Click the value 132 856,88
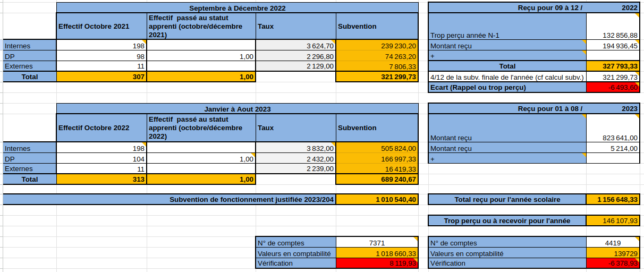644x272 pixels. click(x=613, y=26)
